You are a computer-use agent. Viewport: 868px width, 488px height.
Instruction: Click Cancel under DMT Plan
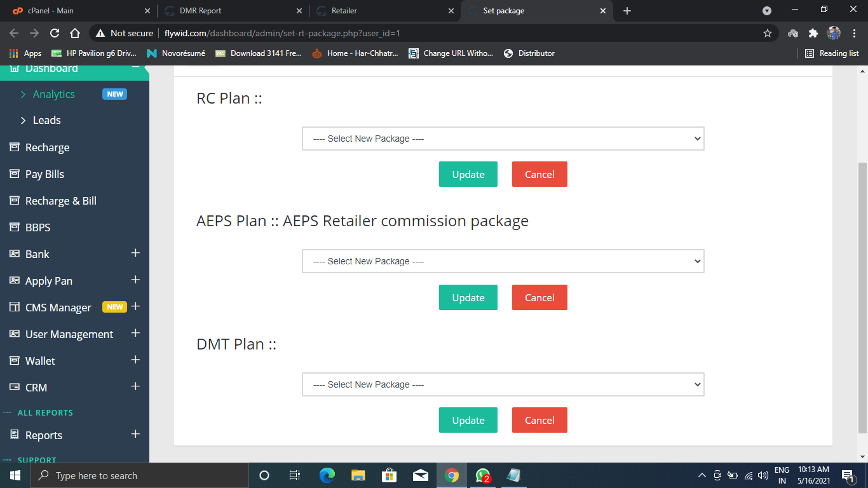click(539, 420)
